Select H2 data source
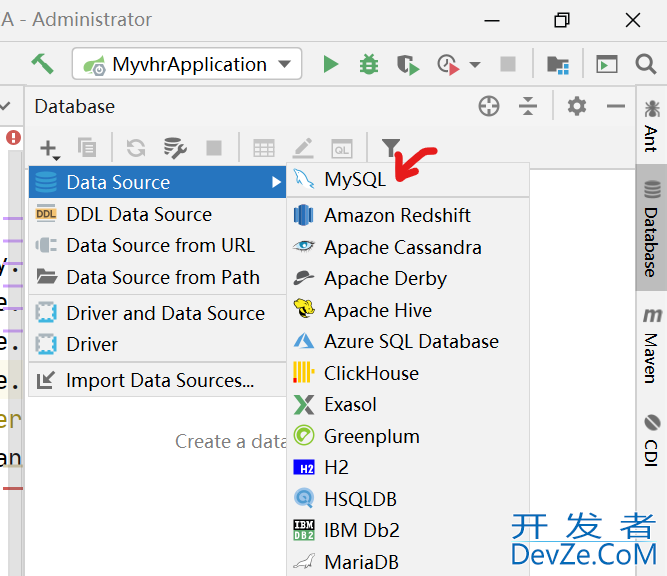This screenshot has width=667, height=576. click(408, 468)
